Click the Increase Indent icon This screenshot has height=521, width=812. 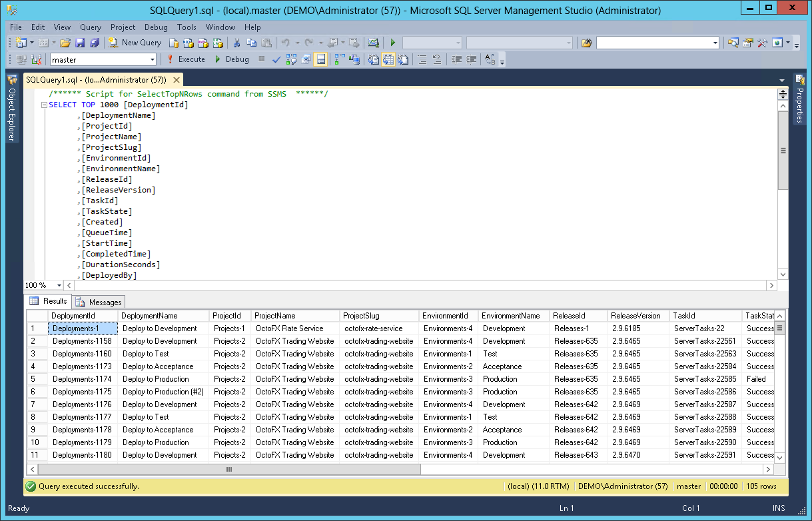[x=471, y=59]
